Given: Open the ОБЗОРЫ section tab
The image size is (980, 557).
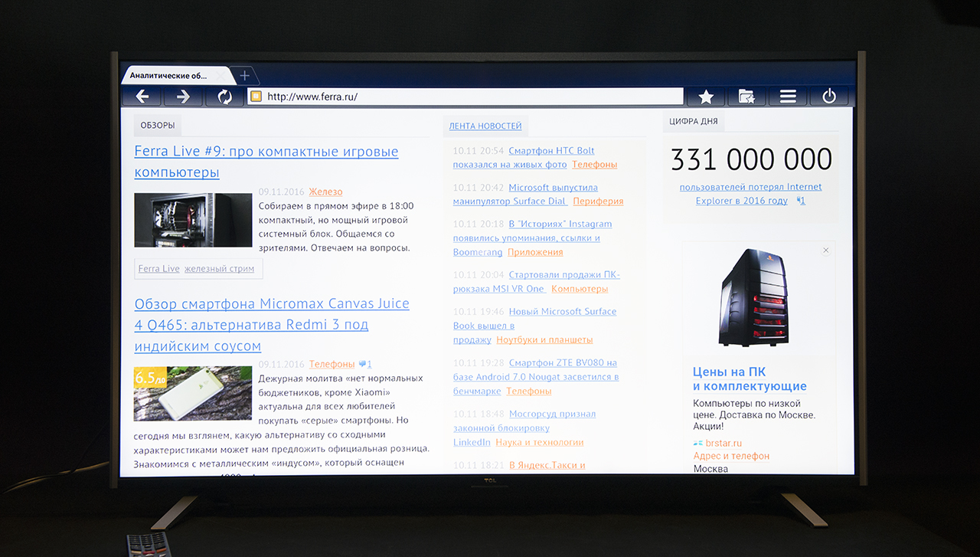Looking at the screenshot, I should click(x=158, y=125).
